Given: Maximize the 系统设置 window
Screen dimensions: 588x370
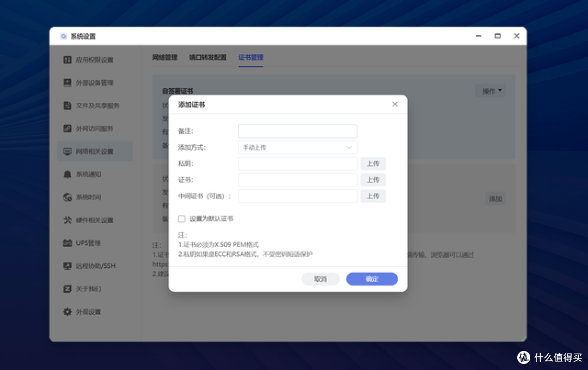Looking at the screenshot, I should (x=498, y=36).
